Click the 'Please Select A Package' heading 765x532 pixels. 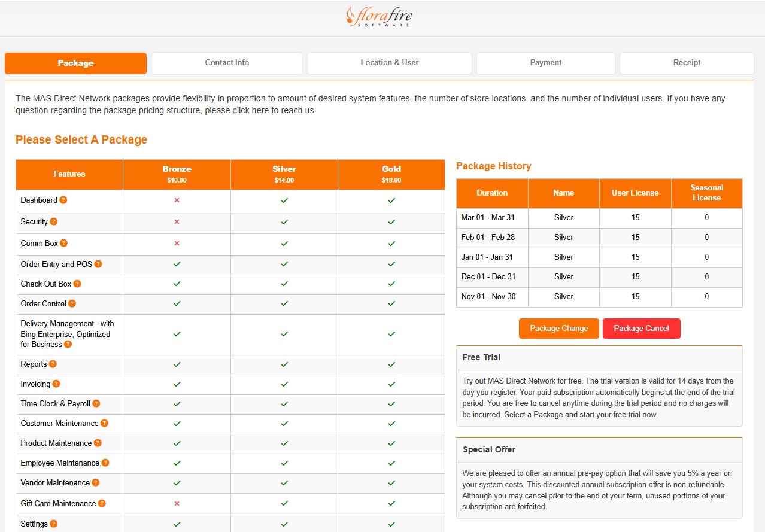pos(81,140)
